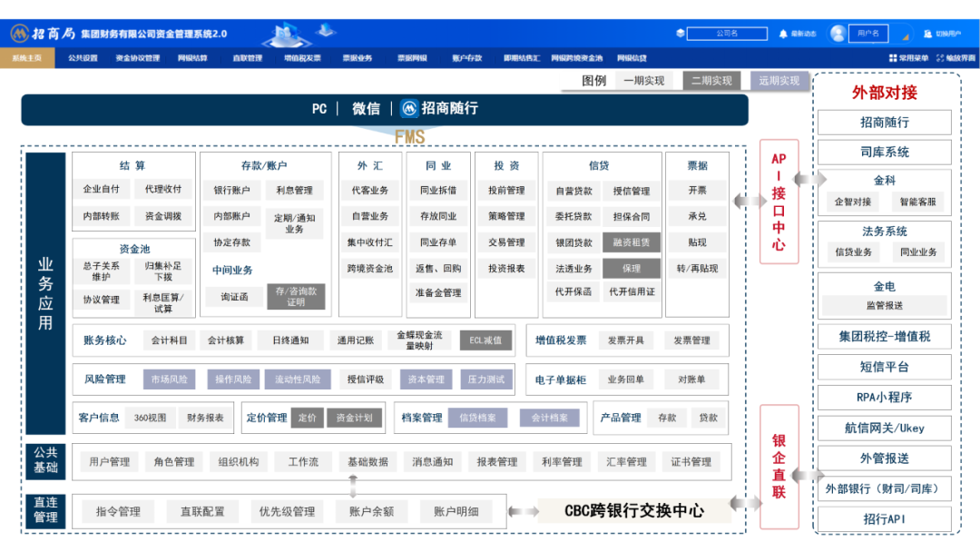Click the 信贷档案 box
Viewport: 980px width, 552px height.
[477, 418]
